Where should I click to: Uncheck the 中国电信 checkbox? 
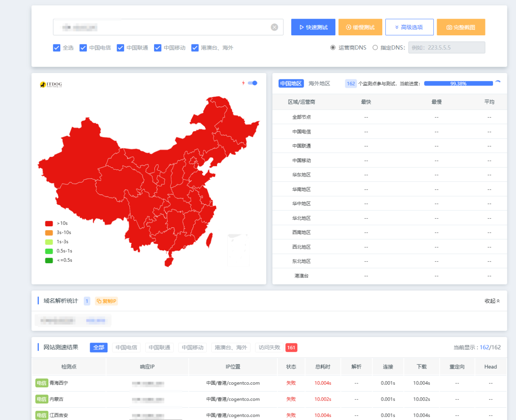[x=83, y=48]
